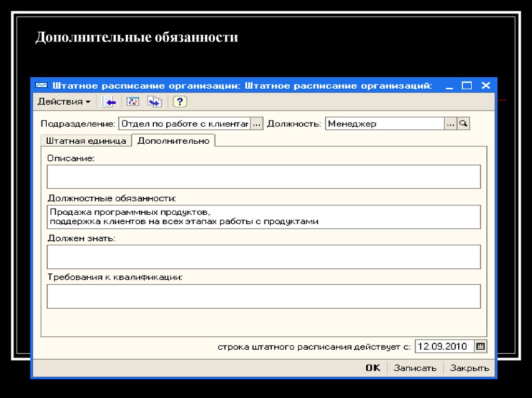Click the blue left arrow toolbar icon

point(109,102)
